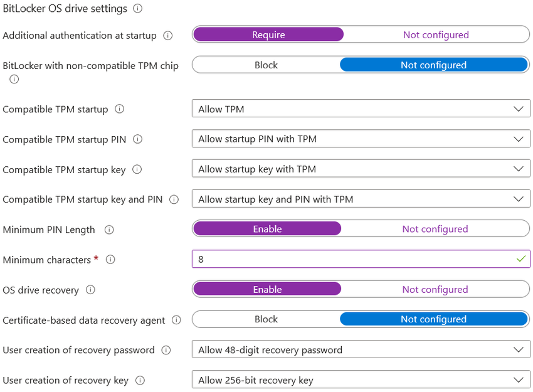Viewport: 533px width, 392px height.
Task: Select Require for additional authentication at startup
Action: 268,34
